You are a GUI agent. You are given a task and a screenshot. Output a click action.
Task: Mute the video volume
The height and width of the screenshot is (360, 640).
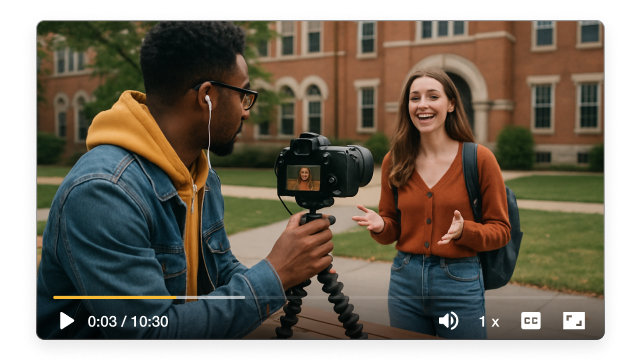point(449,321)
